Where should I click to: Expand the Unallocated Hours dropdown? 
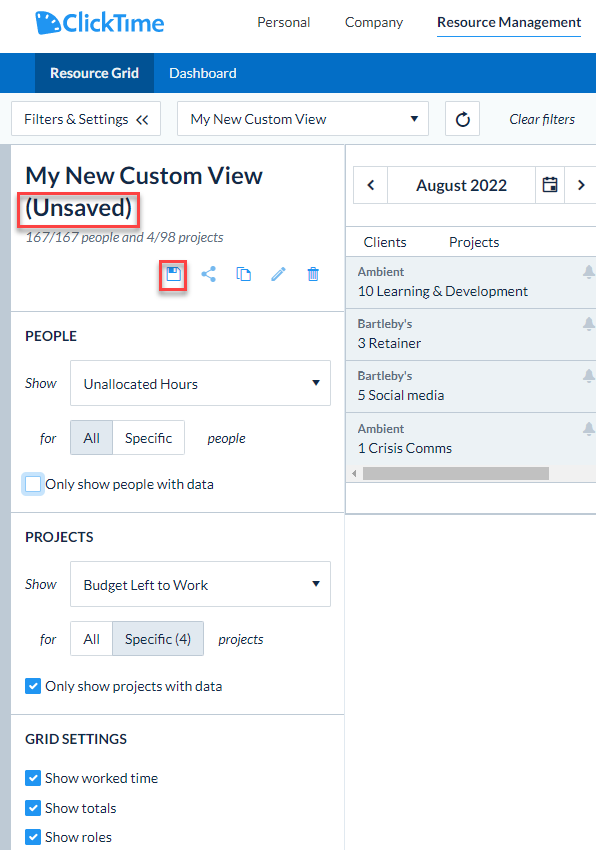tap(200, 383)
